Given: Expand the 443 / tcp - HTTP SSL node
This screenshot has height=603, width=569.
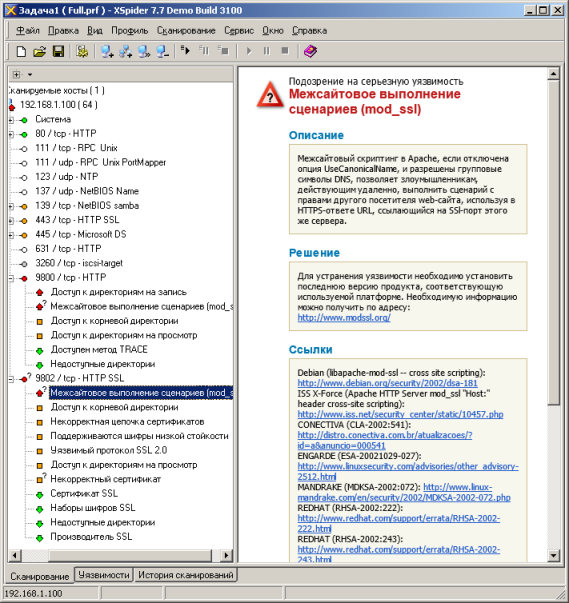Looking at the screenshot, I should 11,221.
